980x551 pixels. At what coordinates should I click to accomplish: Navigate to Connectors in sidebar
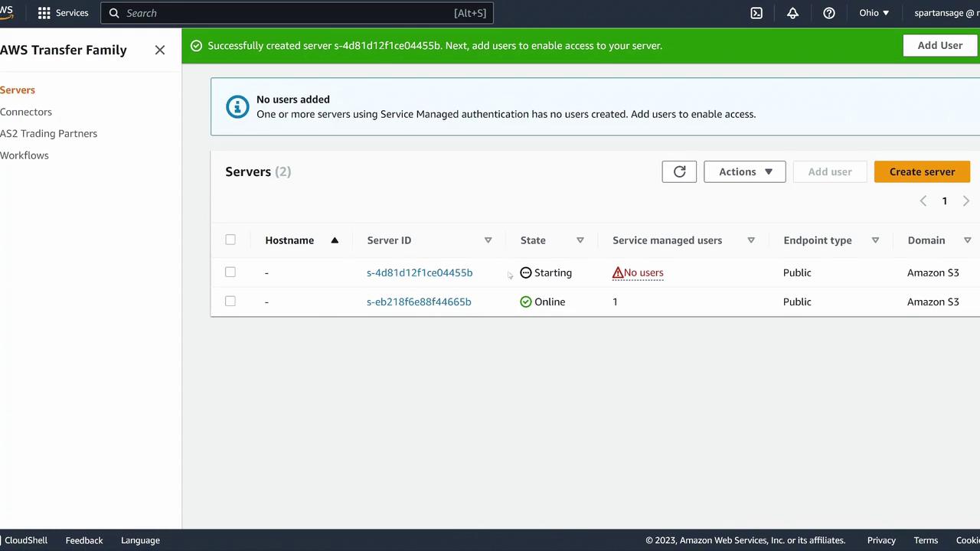coord(26,112)
